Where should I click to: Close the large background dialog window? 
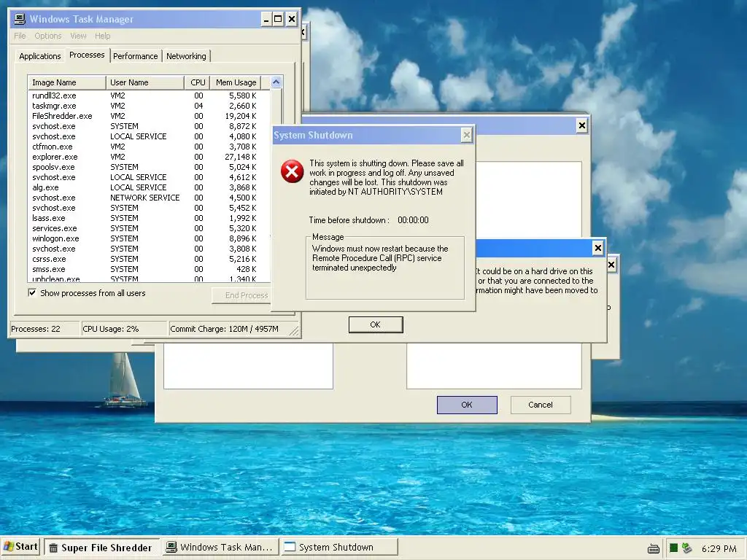tap(581, 125)
